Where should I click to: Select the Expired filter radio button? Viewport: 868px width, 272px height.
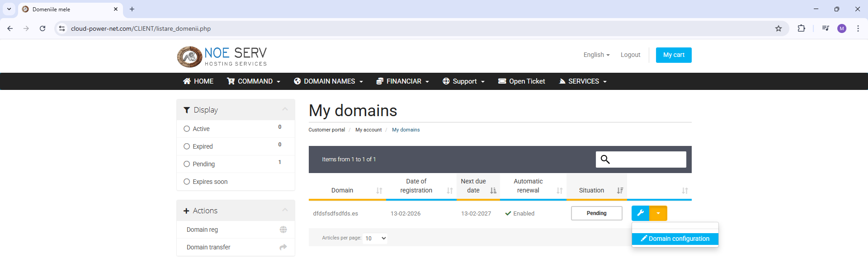click(187, 146)
